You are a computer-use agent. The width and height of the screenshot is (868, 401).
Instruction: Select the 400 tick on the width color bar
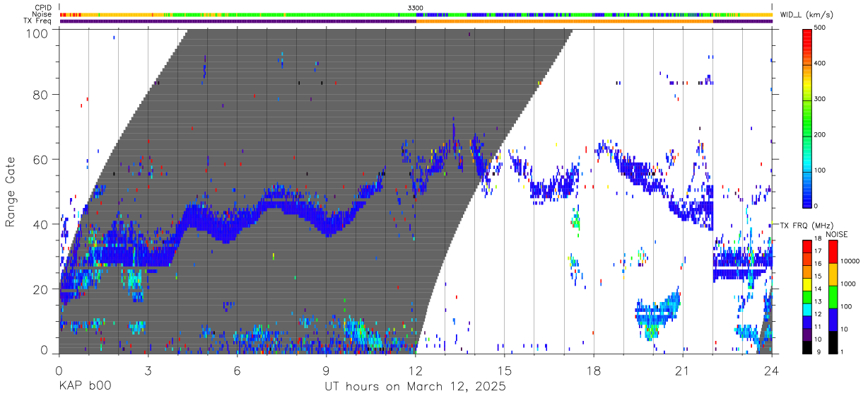coord(821,64)
